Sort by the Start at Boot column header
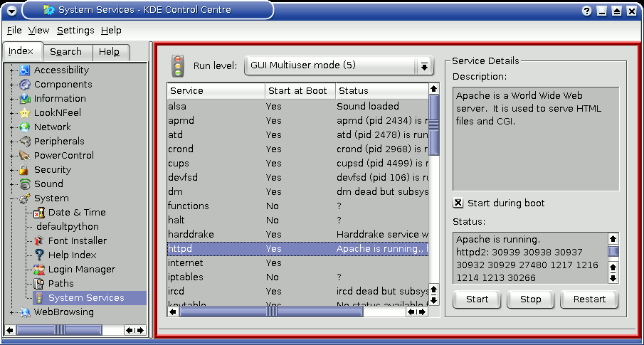 click(x=300, y=91)
